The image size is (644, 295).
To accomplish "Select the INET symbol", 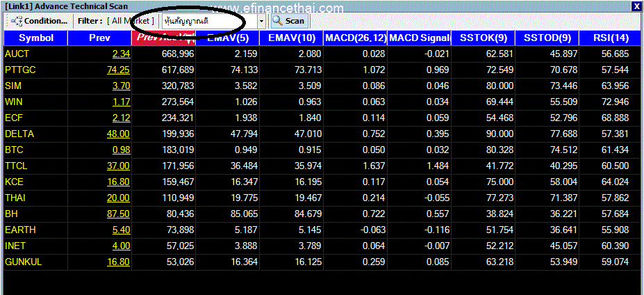I will pyautogui.click(x=15, y=246).
